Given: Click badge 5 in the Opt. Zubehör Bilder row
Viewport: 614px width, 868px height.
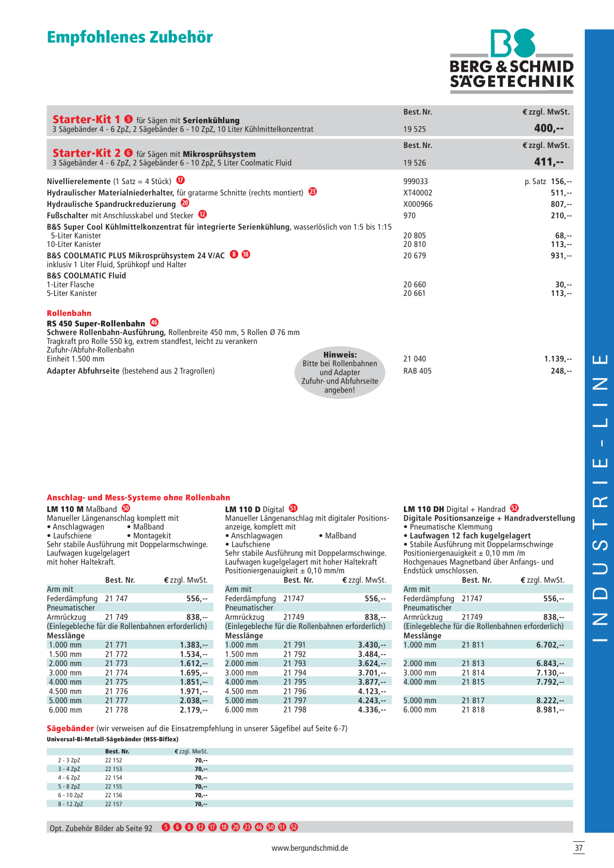Looking at the screenshot, I should point(166,827).
